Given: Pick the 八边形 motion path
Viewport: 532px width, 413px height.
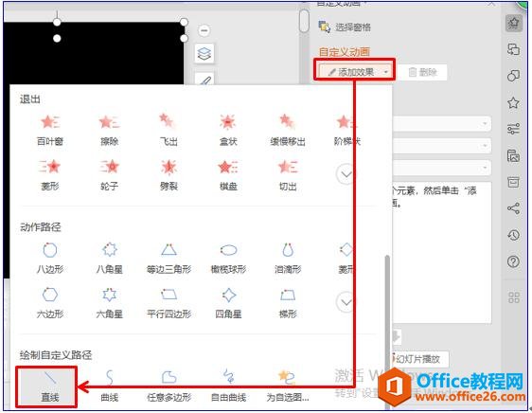Looking at the screenshot, I should (50, 258).
